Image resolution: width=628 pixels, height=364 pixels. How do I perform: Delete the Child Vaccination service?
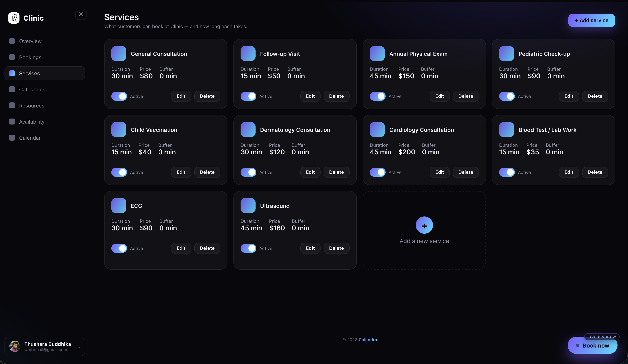pyautogui.click(x=207, y=172)
